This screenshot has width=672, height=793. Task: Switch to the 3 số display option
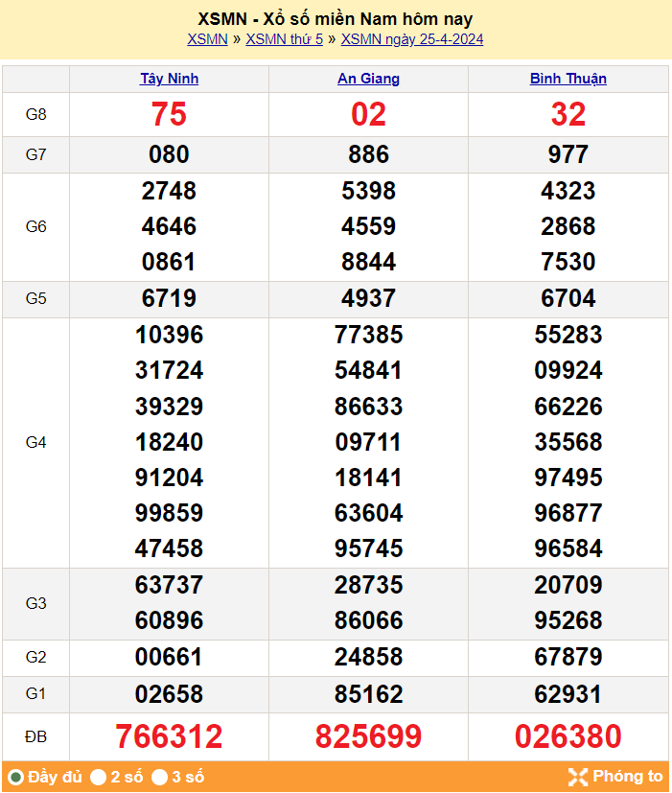(160, 777)
